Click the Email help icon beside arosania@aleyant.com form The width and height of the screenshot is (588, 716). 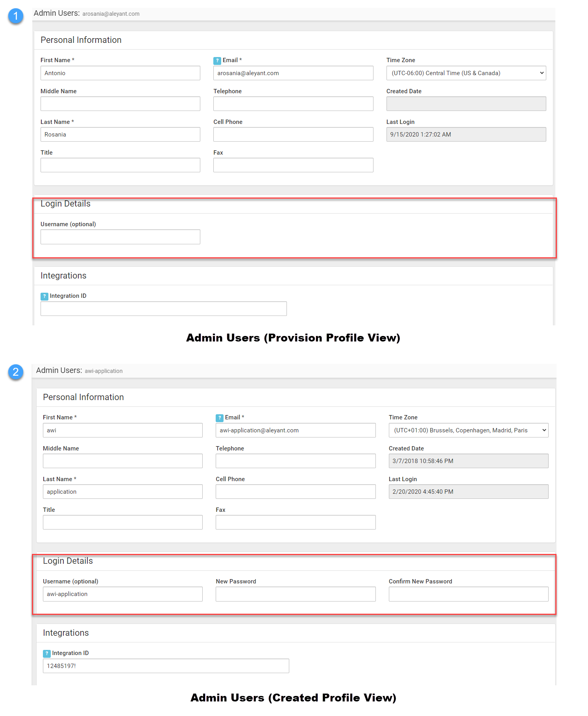217,61
